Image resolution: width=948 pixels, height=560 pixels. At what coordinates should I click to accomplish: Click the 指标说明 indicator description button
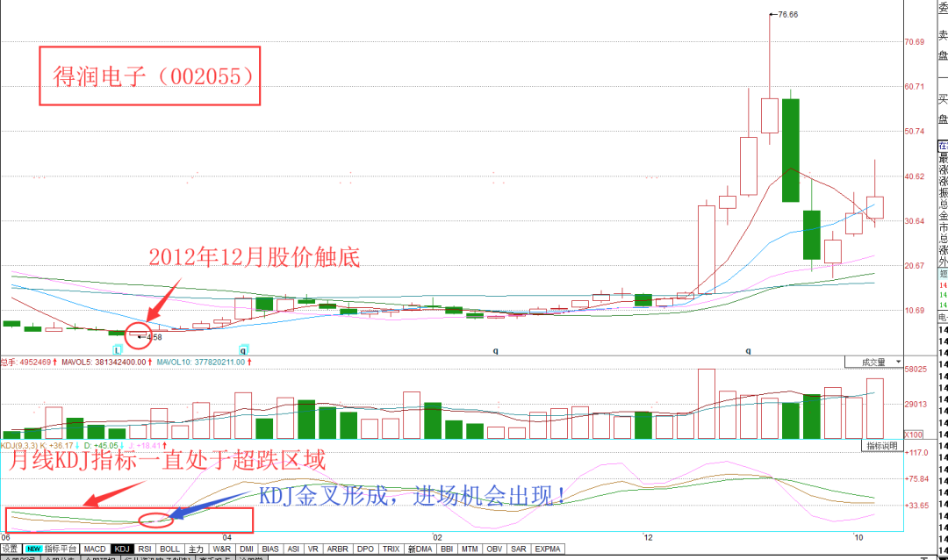click(882, 446)
